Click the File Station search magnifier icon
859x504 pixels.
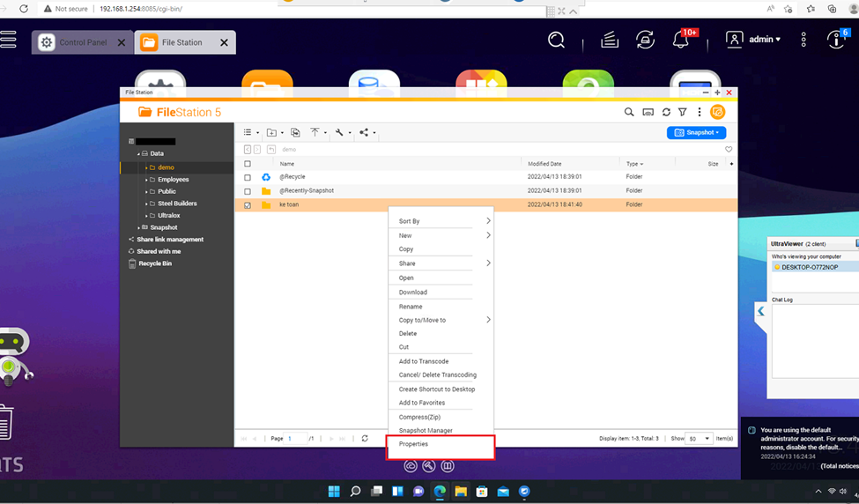(629, 113)
